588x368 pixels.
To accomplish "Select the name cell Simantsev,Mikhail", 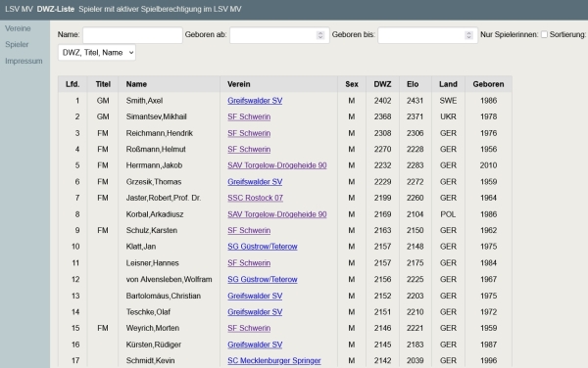I will click(x=156, y=116).
